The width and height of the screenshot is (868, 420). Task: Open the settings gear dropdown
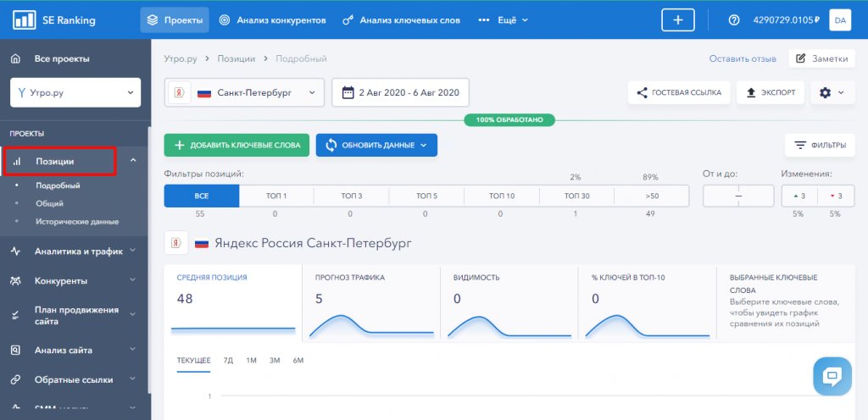click(x=832, y=92)
